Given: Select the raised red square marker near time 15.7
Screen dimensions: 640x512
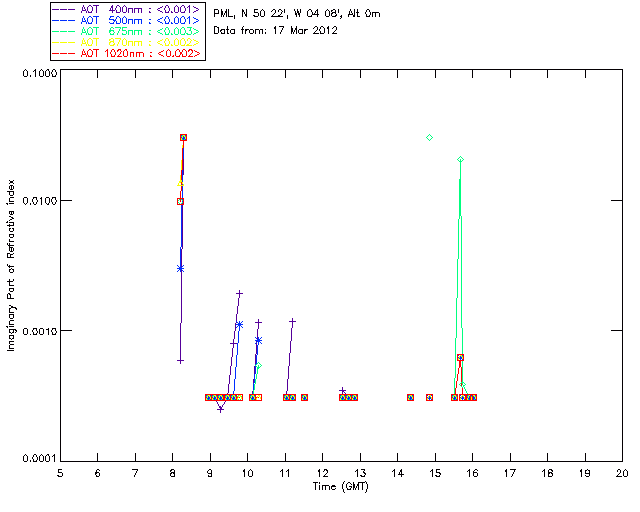Looking at the screenshot, I should pos(460,357).
